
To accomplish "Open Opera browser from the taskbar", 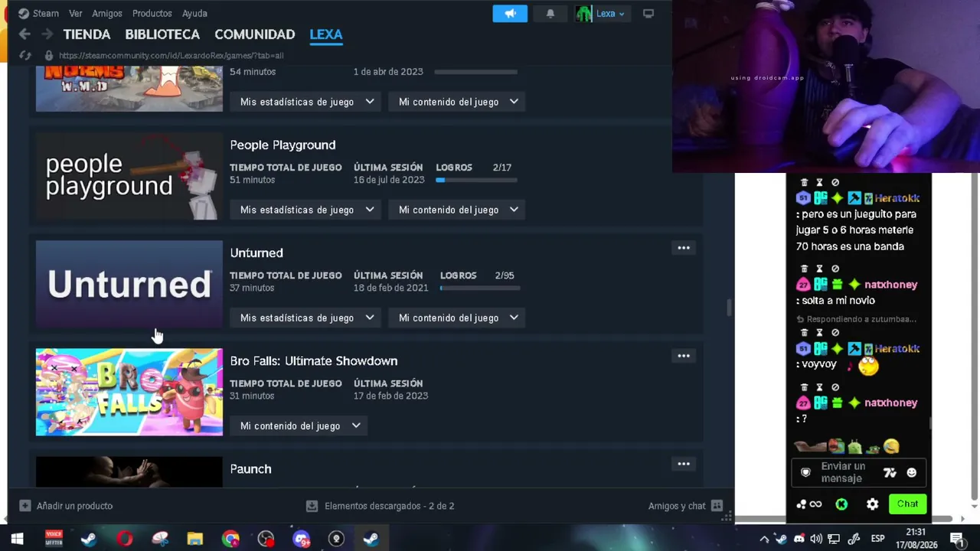I will [x=124, y=539].
